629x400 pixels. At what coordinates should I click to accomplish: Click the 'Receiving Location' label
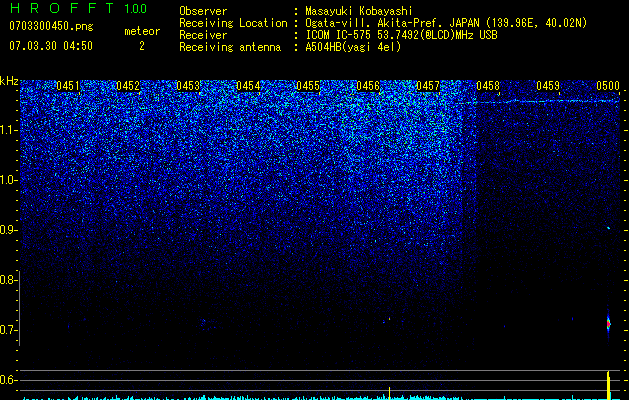point(233,23)
